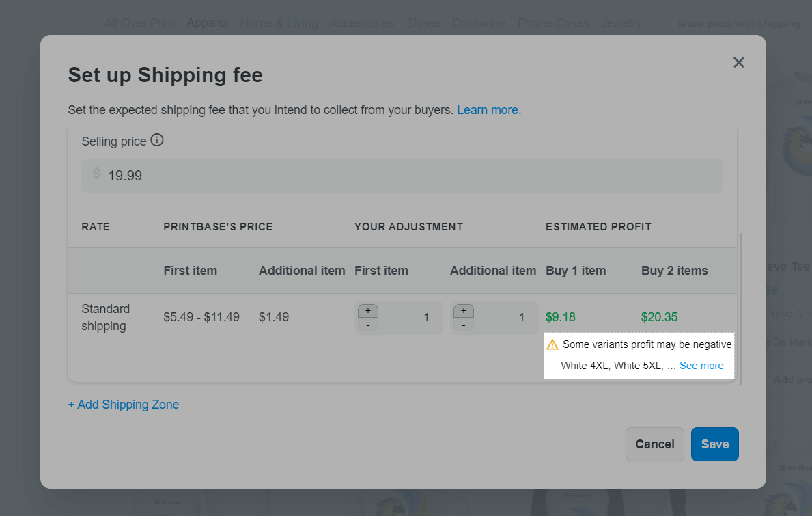This screenshot has height=516, width=812.
Task: Focus the Additional item adjustment value field
Action: click(x=505, y=318)
